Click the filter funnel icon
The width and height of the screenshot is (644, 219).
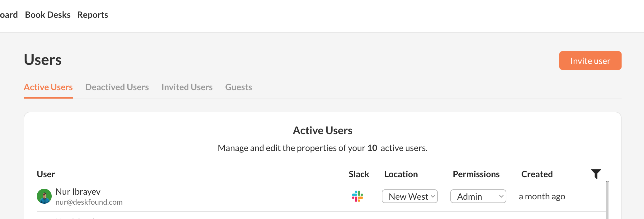click(596, 174)
